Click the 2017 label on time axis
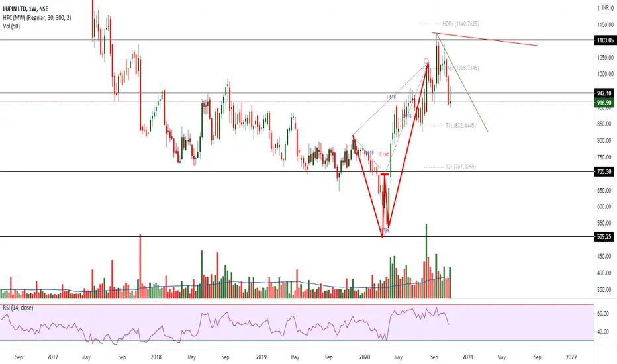The height and width of the screenshot is (364, 617). coord(53,357)
